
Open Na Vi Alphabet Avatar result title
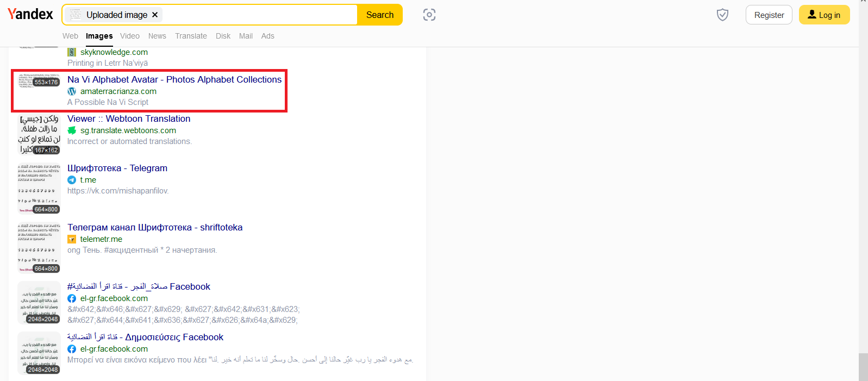pos(174,79)
